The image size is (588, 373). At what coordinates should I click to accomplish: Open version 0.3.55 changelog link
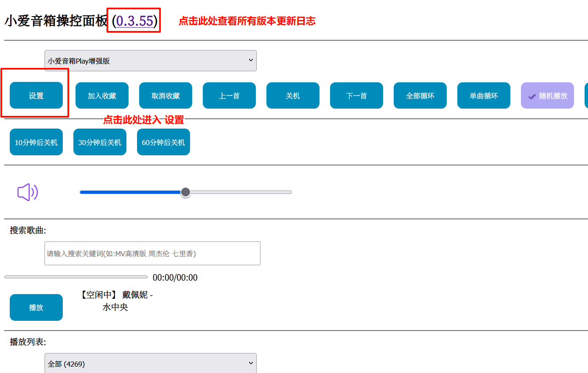click(134, 21)
